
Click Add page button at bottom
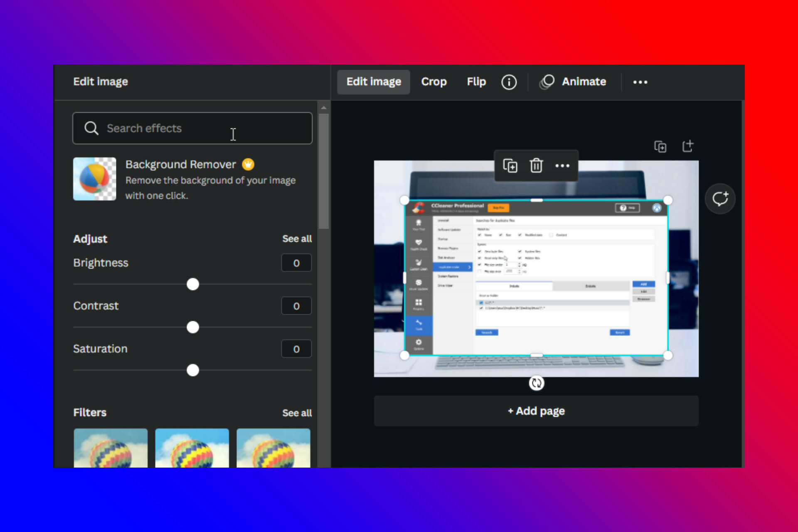(535, 411)
